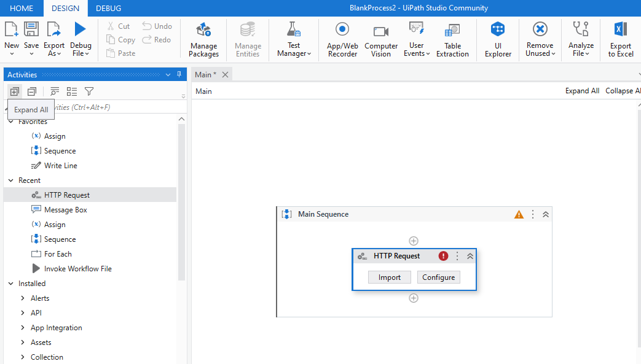The height and width of the screenshot is (364, 641).
Task: Switch to the DEBUG tab
Action: click(108, 8)
